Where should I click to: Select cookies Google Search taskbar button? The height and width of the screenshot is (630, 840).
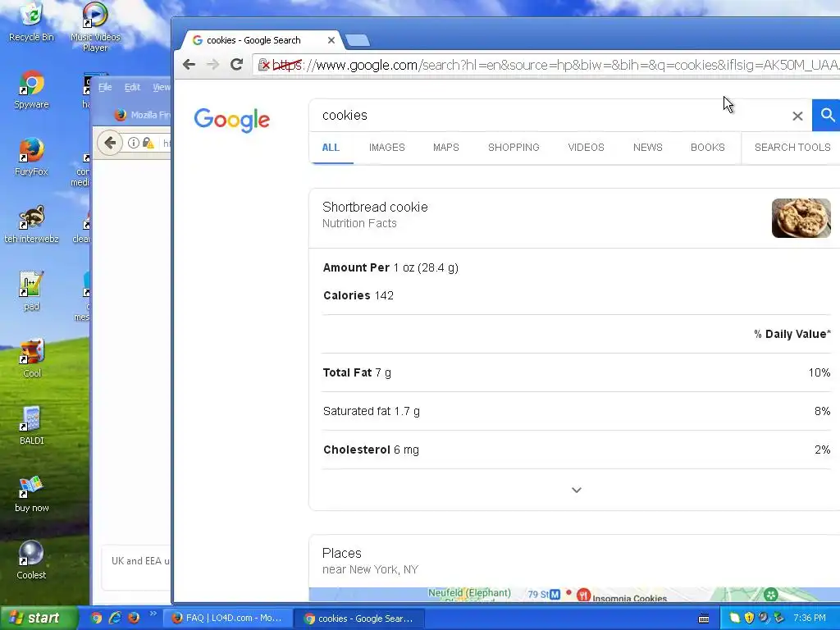pyautogui.click(x=359, y=619)
